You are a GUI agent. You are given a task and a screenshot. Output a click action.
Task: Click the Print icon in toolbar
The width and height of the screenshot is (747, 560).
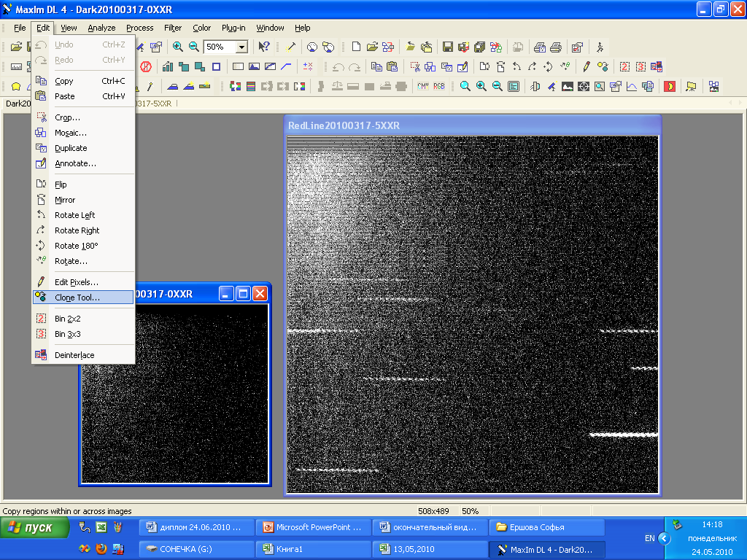pos(556,47)
